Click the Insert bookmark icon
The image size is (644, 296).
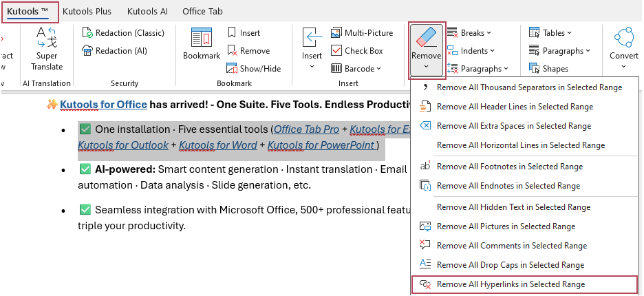tap(232, 33)
